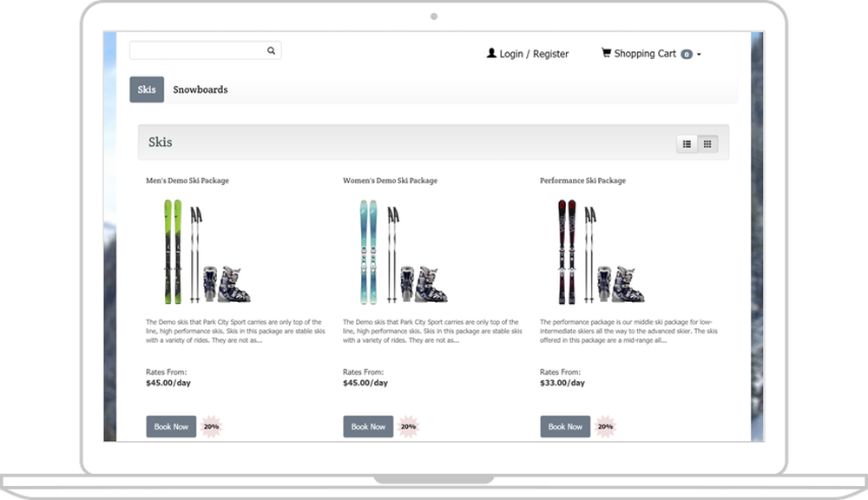Click Book Now for Performance Ski Package
Image resolution: width=868 pixels, height=500 pixels.
coord(565,426)
